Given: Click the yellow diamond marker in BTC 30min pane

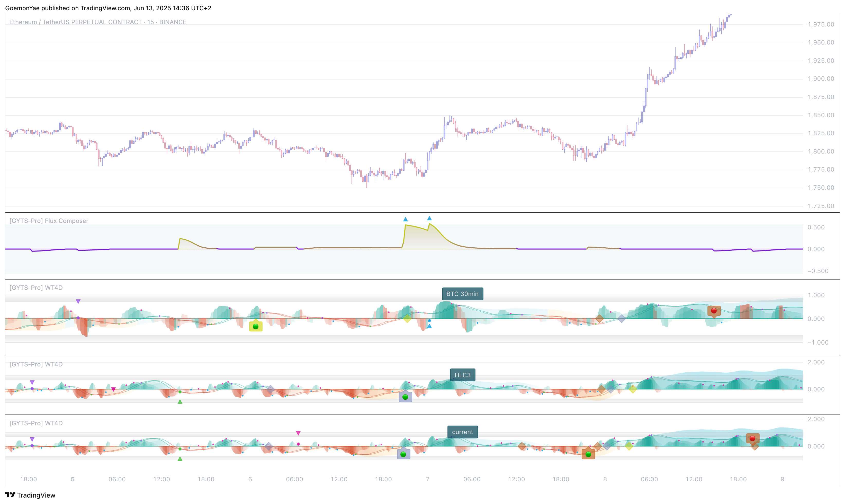Looking at the screenshot, I should [407, 319].
